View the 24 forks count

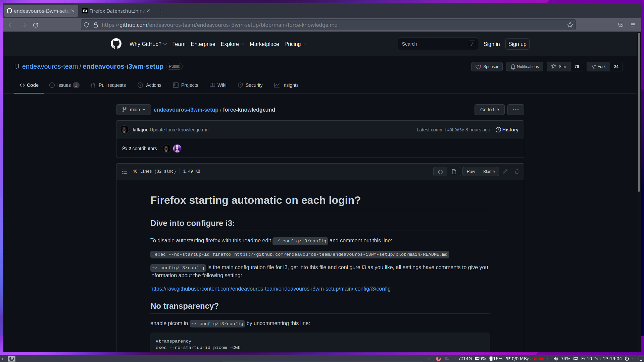[x=616, y=67]
